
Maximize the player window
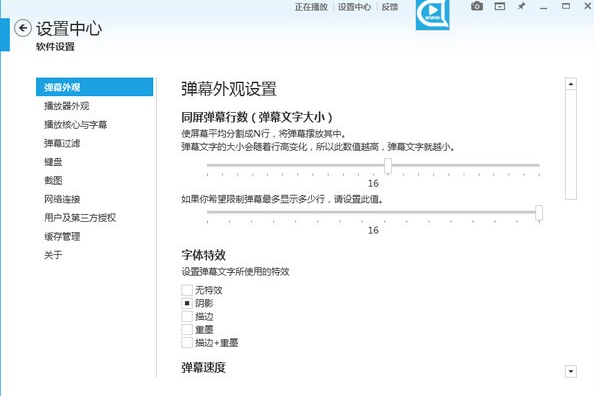(x=566, y=6)
